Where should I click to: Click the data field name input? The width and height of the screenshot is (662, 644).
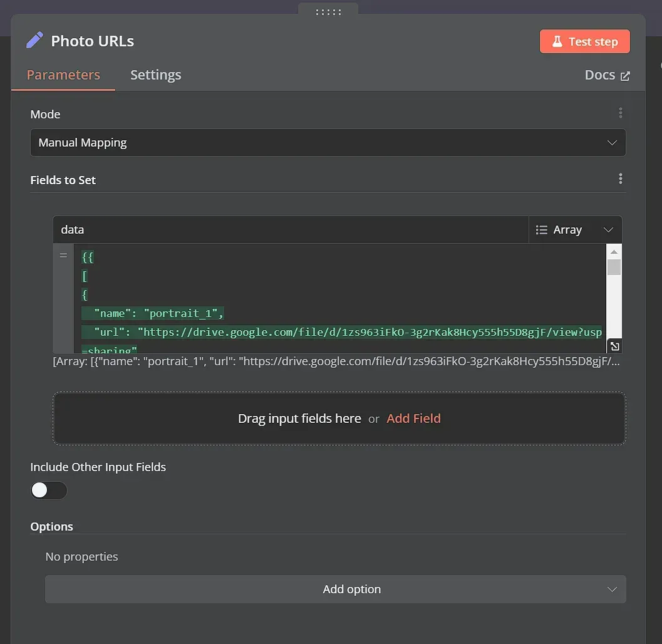[188, 229]
